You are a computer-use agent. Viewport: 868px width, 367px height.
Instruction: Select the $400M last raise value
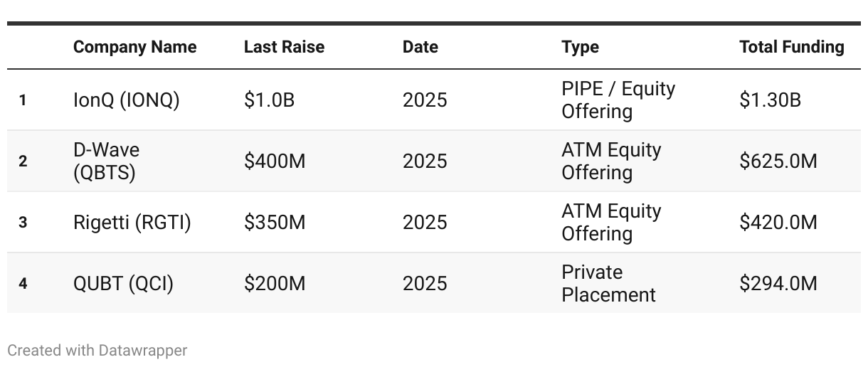275,161
